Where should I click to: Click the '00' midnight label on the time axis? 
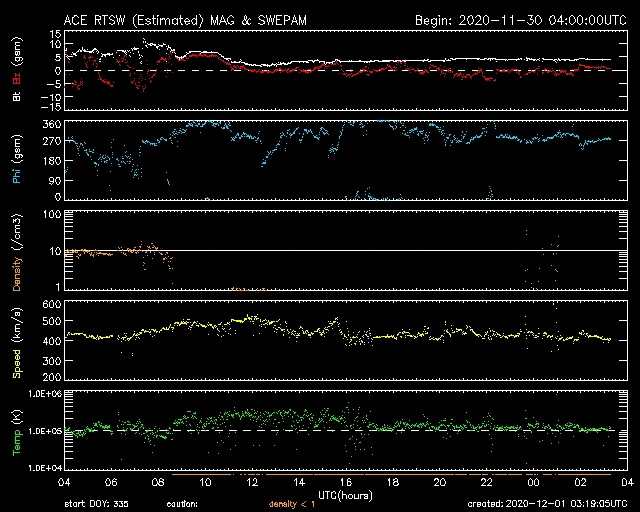[x=533, y=483]
